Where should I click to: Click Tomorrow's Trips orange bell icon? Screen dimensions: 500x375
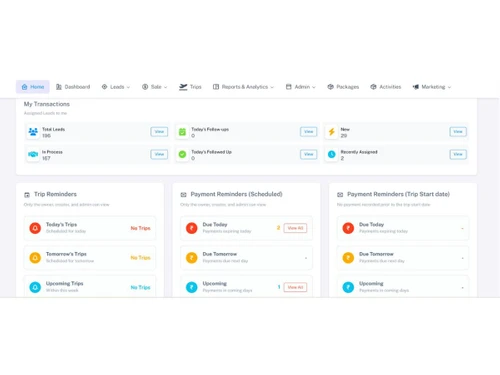click(35, 258)
